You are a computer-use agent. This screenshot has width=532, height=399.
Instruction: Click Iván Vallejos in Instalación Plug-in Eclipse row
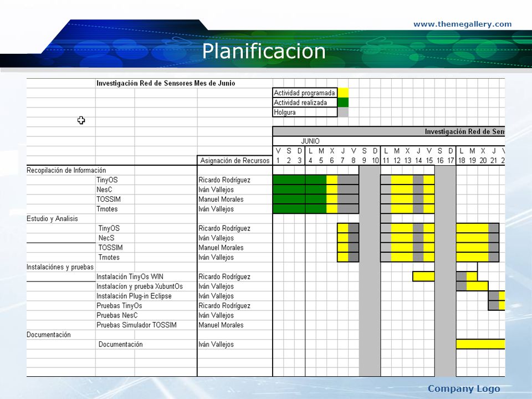(216, 296)
